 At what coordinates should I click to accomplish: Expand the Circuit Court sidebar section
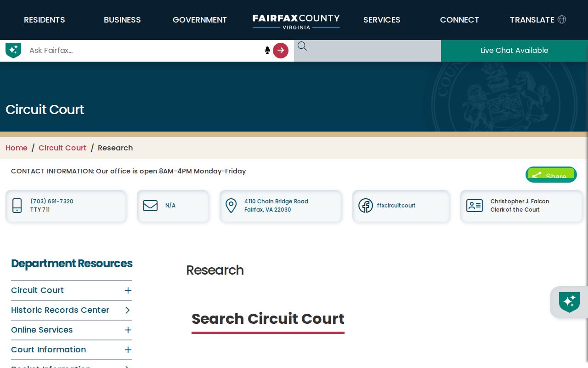click(128, 290)
